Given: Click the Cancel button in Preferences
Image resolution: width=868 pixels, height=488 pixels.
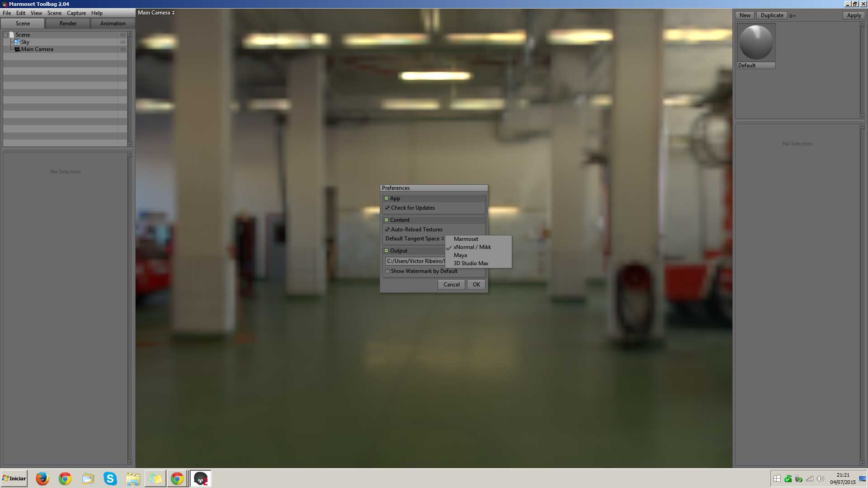Looking at the screenshot, I should click(451, 285).
